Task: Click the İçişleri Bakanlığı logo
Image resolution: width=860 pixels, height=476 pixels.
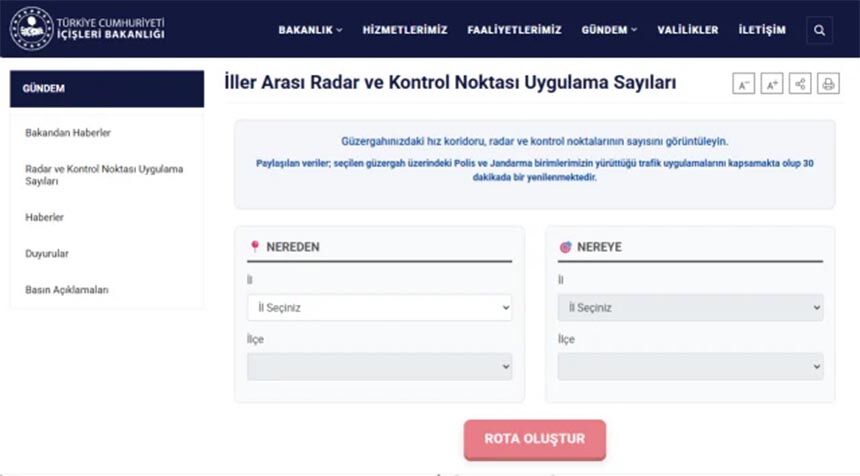Action: point(88,29)
